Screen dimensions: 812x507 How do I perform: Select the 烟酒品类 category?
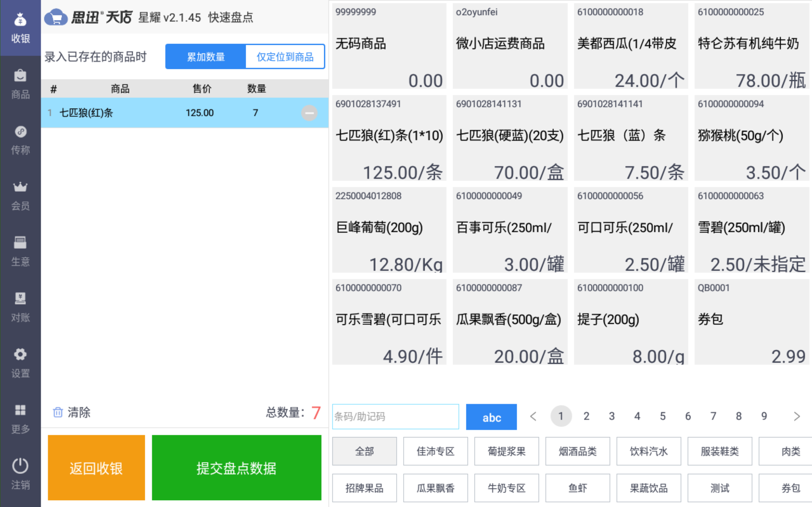pos(578,451)
